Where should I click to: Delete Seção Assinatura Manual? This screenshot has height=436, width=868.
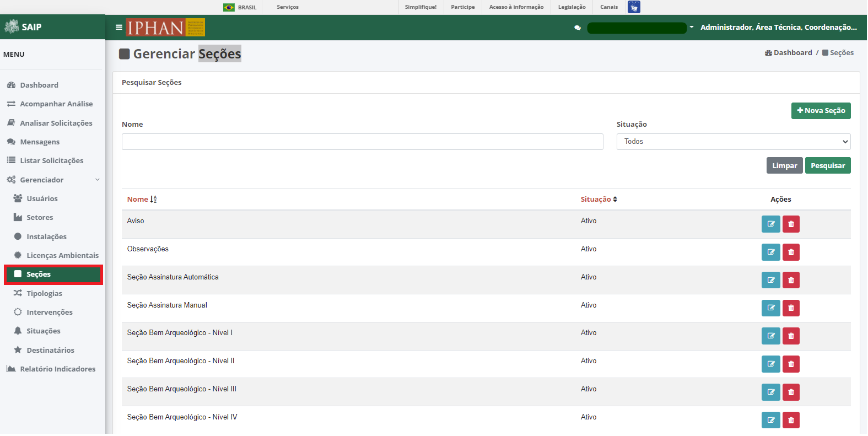tap(791, 308)
